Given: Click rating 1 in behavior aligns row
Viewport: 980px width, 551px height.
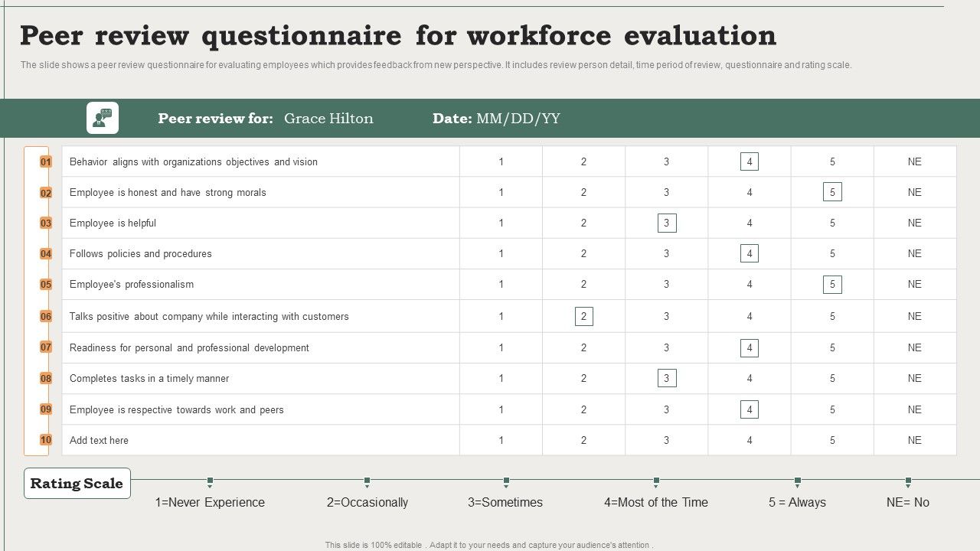Looking at the screenshot, I should click(501, 161).
